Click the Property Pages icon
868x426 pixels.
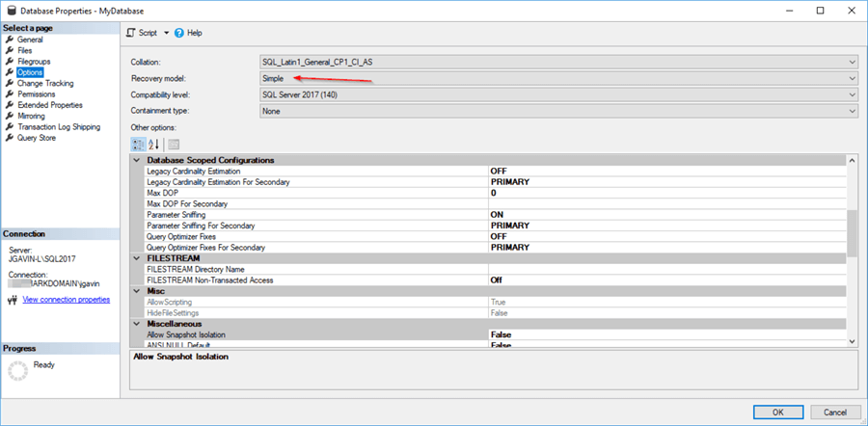click(174, 145)
